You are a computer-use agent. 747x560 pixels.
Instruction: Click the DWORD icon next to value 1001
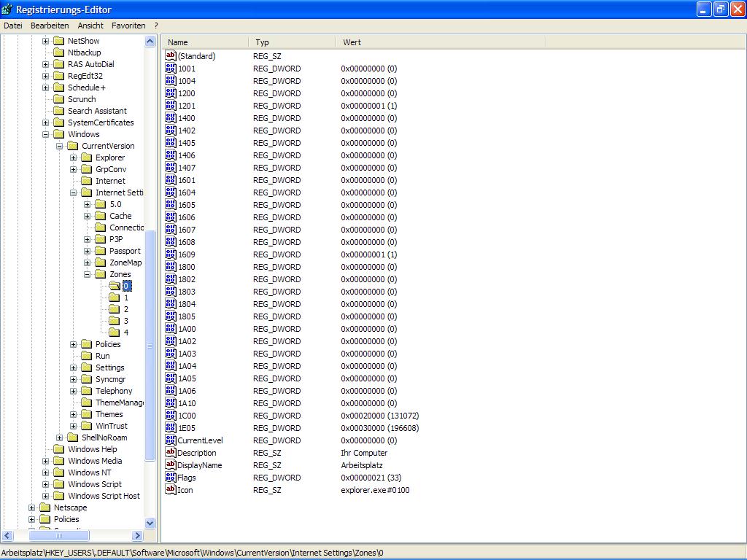tap(171, 69)
